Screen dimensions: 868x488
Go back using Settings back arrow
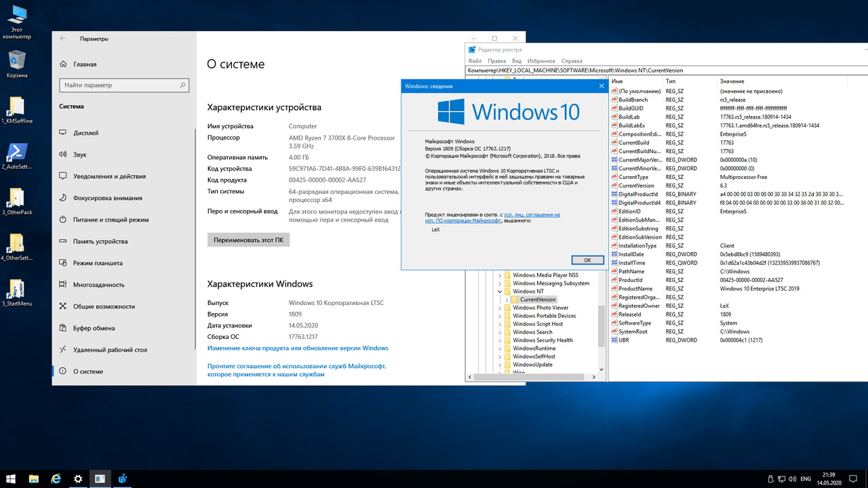63,39
